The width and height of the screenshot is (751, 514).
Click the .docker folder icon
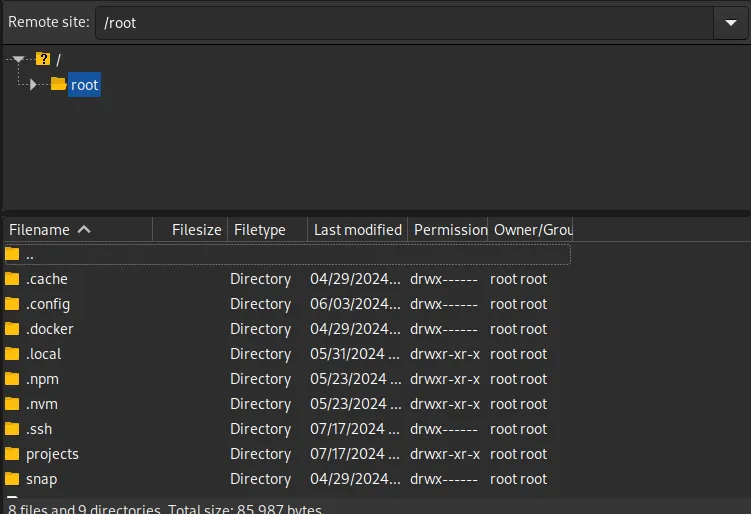[x=12, y=329]
